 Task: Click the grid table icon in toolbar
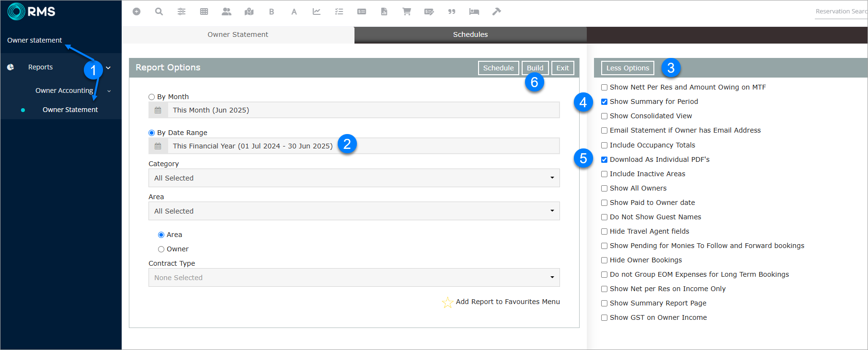pos(204,11)
